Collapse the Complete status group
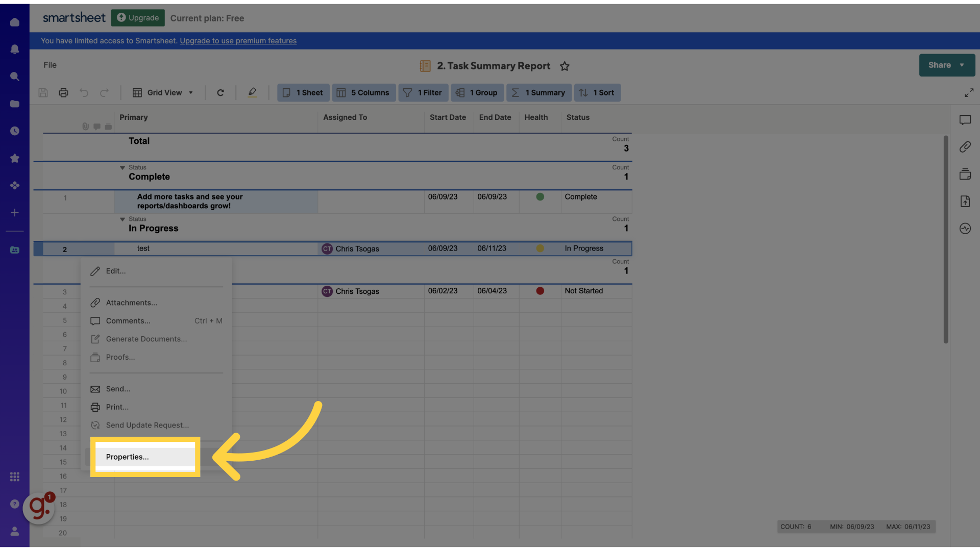Image resolution: width=980 pixels, height=551 pixels. click(x=122, y=168)
